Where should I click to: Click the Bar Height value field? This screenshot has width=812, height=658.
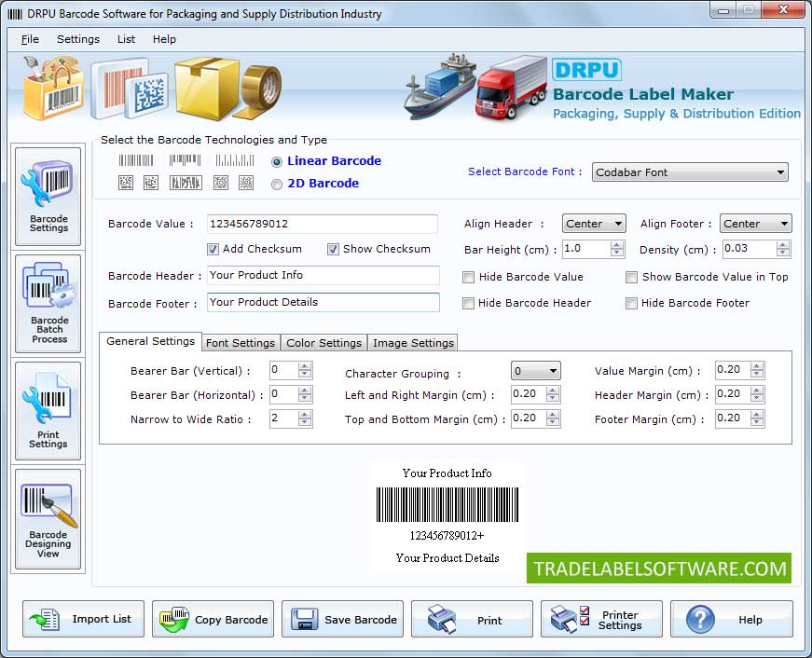tap(586, 249)
